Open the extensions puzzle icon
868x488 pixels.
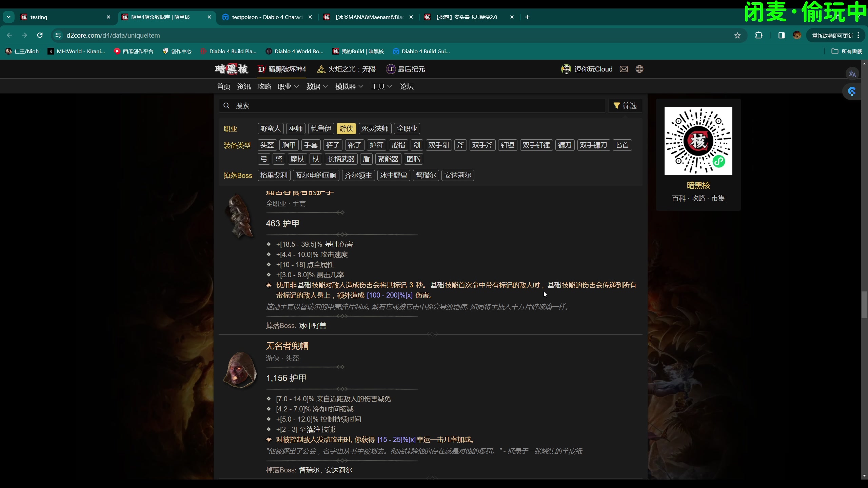(x=759, y=35)
